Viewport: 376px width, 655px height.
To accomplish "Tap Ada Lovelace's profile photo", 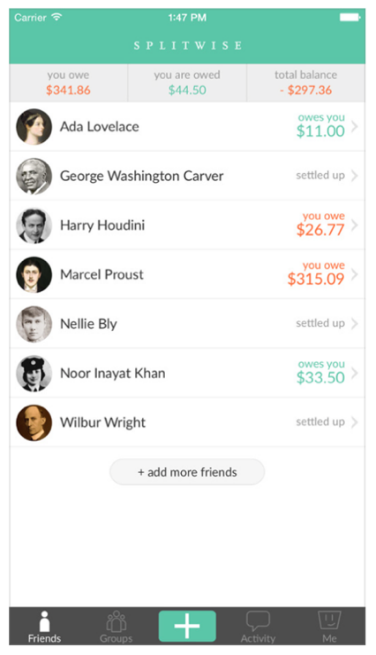I will click(x=34, y=127).
